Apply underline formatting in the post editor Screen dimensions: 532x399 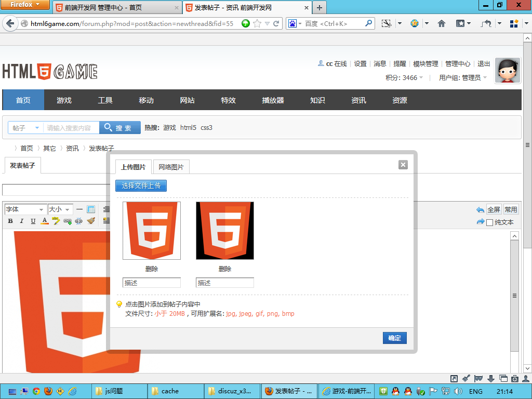click(x=33, y=221)
